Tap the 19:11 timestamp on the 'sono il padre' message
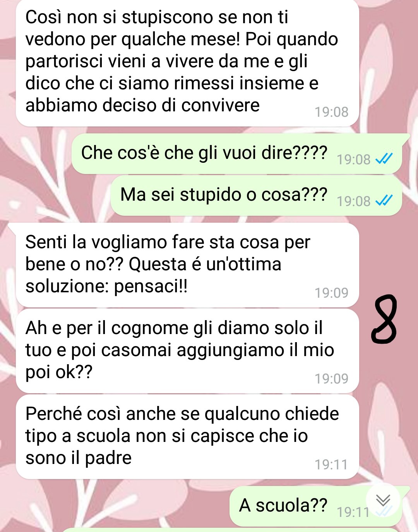 point(331,465)
